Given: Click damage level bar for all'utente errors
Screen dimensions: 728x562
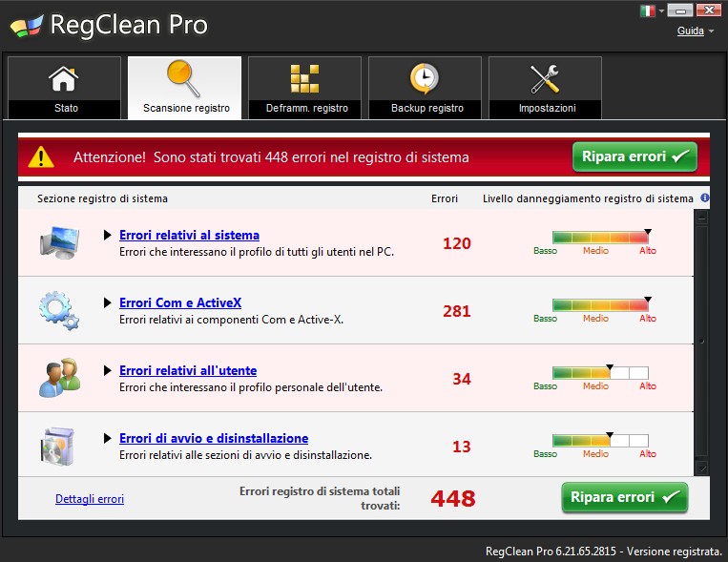Looking at the screenshot, I should pyautogui.click(x=600, y=373).
